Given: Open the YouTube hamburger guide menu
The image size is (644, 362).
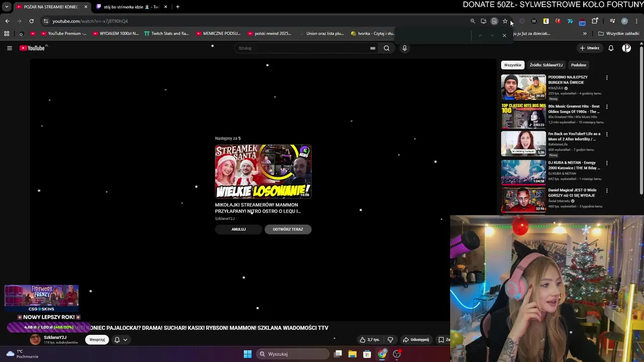Looking at the screenshot, I should (10, 48).
